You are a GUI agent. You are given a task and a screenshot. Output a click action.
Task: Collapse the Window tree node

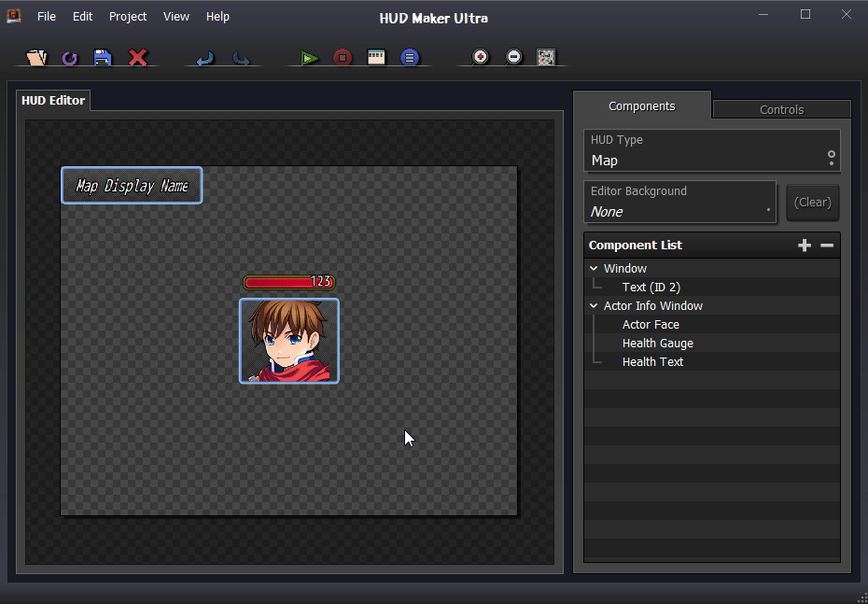594,269
